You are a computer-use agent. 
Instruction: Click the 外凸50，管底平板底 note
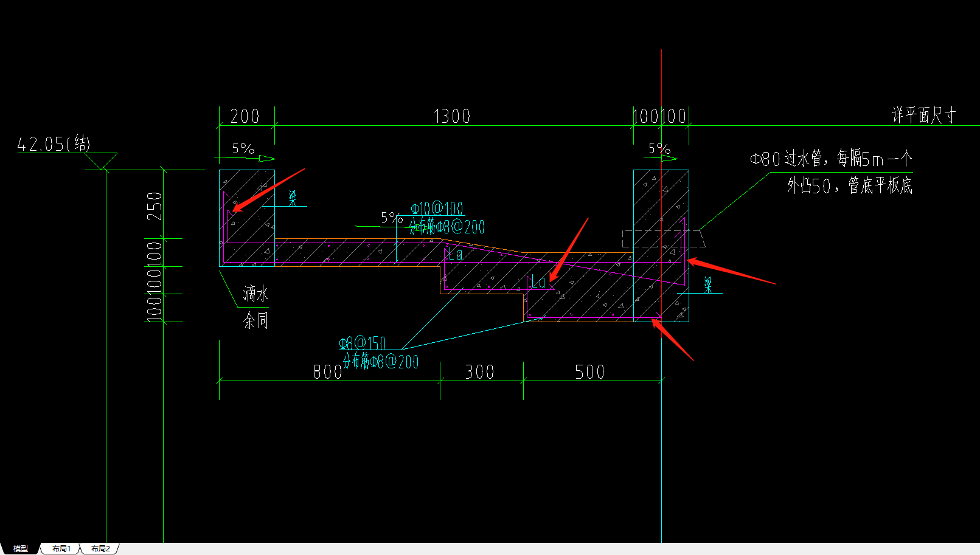850,185
